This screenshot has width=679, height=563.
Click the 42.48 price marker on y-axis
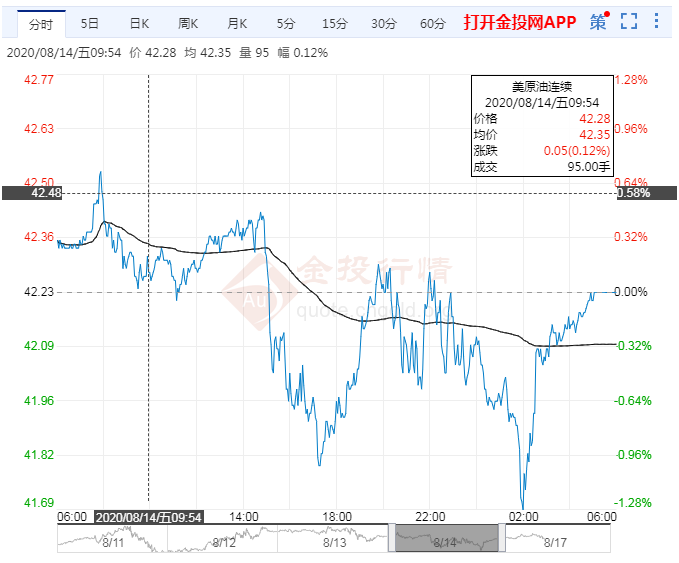pos(31,193)
